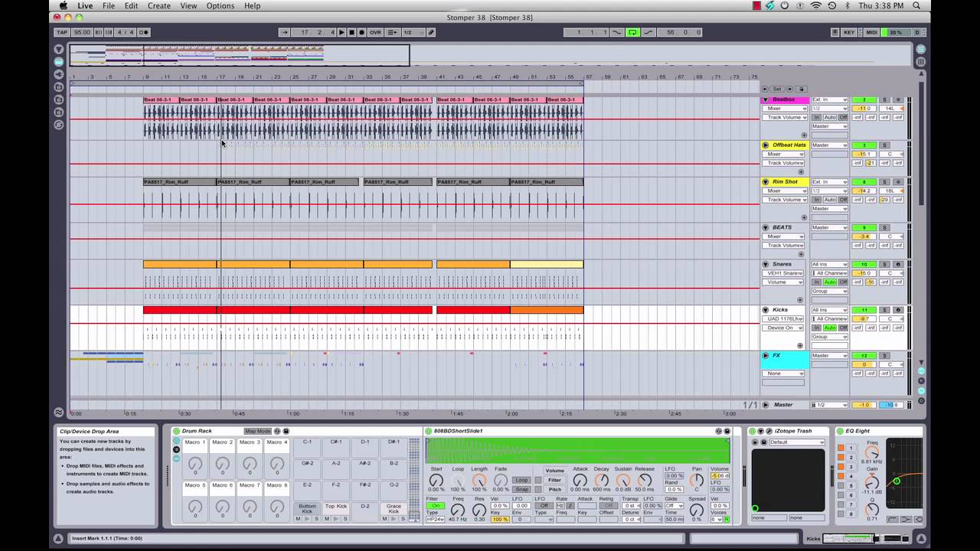Stop playback with the Stop button

point(351,32)
